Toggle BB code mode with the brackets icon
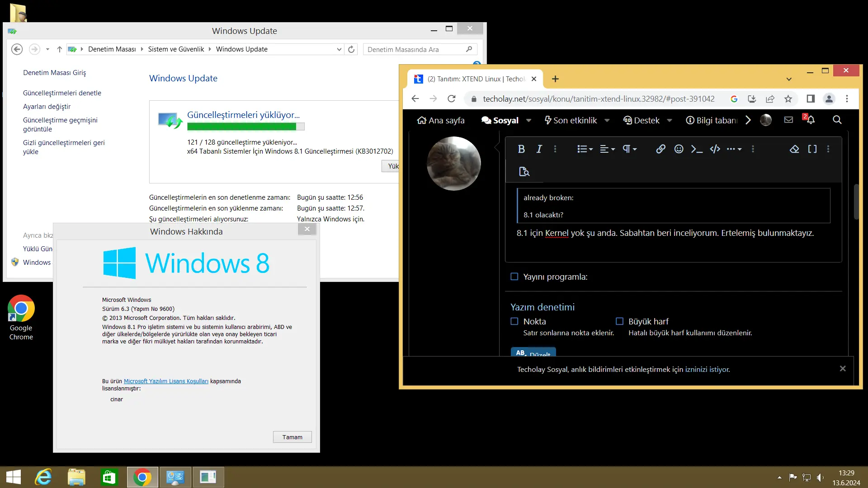The image size is (868, 488). (x=812, y=149)
